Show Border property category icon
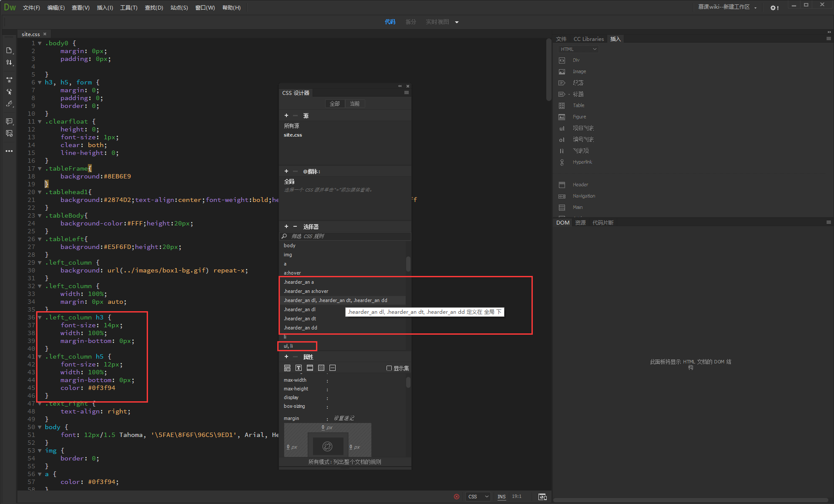Image resolution: width=834 pixels, height=504 pixels. (310, 368)
